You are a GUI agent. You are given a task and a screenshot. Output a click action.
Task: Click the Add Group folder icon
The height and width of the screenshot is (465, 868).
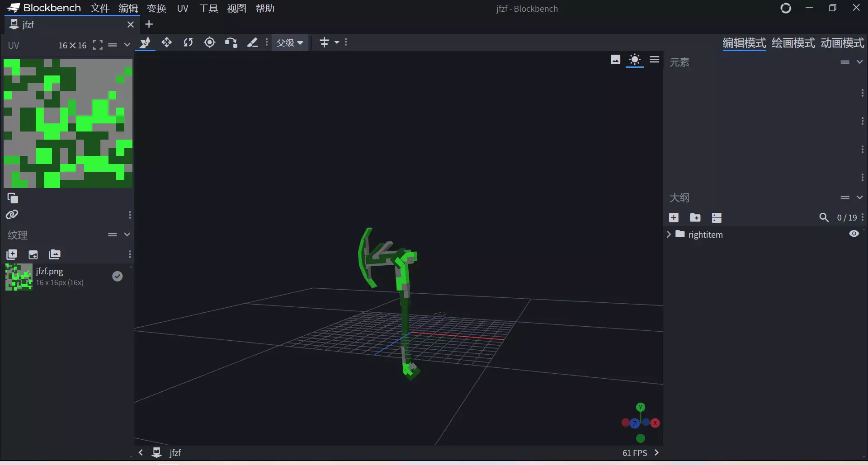[x=695, y=218]
